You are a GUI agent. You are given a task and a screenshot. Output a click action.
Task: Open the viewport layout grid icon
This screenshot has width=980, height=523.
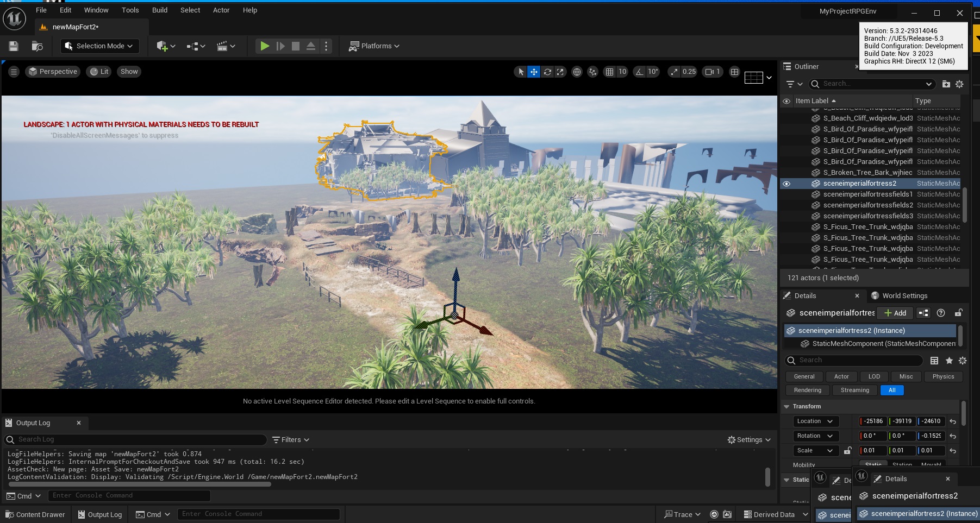click(734, 72)
